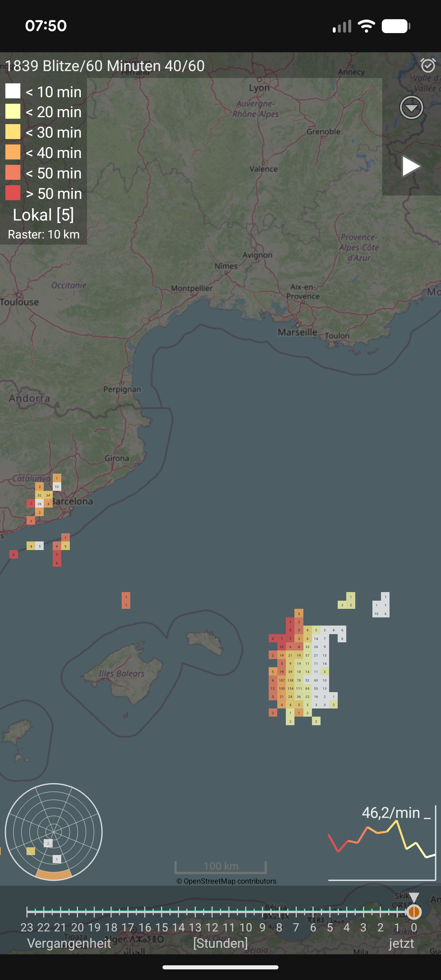Viewport: 441px width, 980px height.
Task: Change the 'Raster: 10 km' grid setting
Action: point(43,234)
